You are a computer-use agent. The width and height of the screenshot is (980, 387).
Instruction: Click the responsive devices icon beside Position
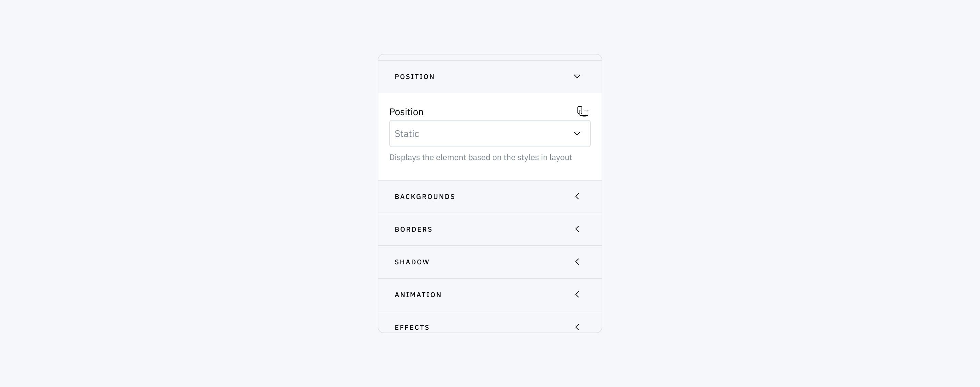583,112
